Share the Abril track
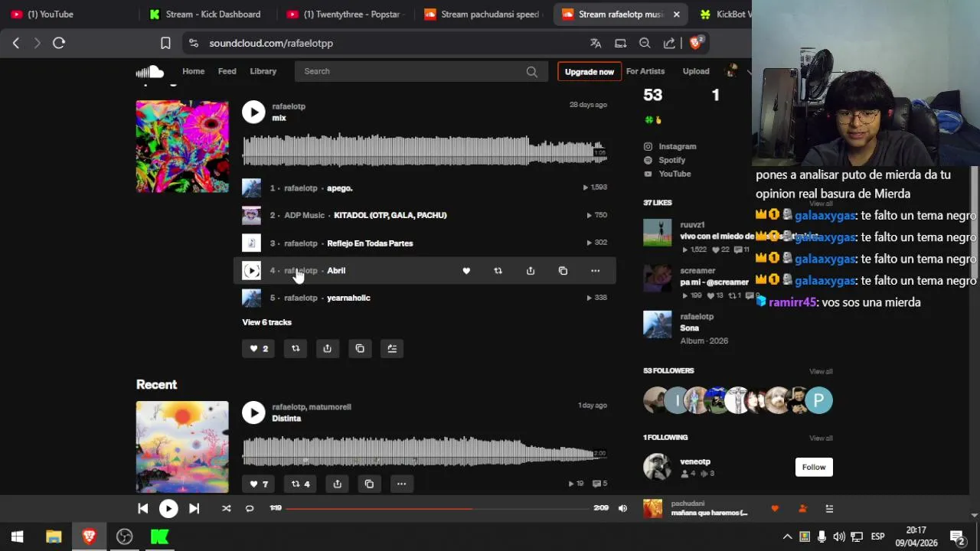980x551 pixels. point(531,271)
